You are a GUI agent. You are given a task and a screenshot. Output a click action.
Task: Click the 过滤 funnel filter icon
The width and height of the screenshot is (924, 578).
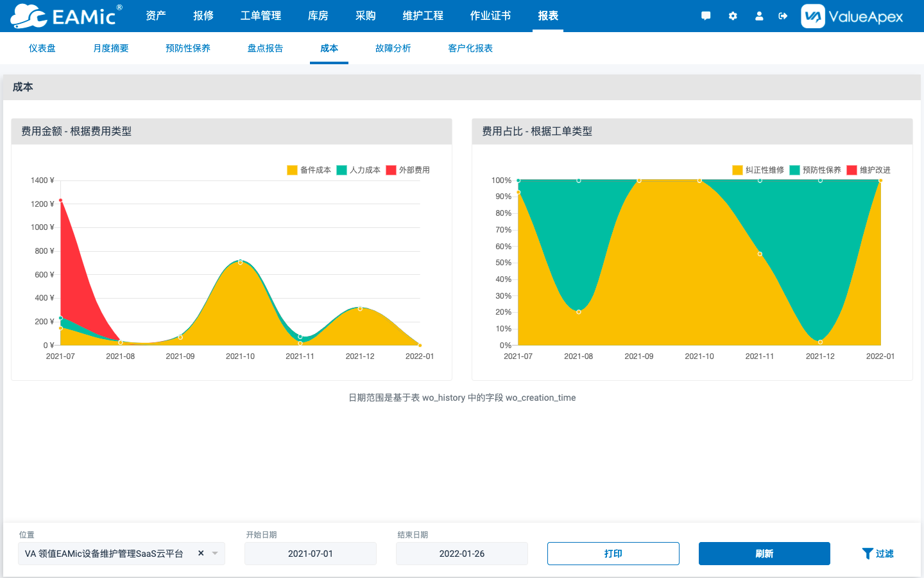[868, 554]
